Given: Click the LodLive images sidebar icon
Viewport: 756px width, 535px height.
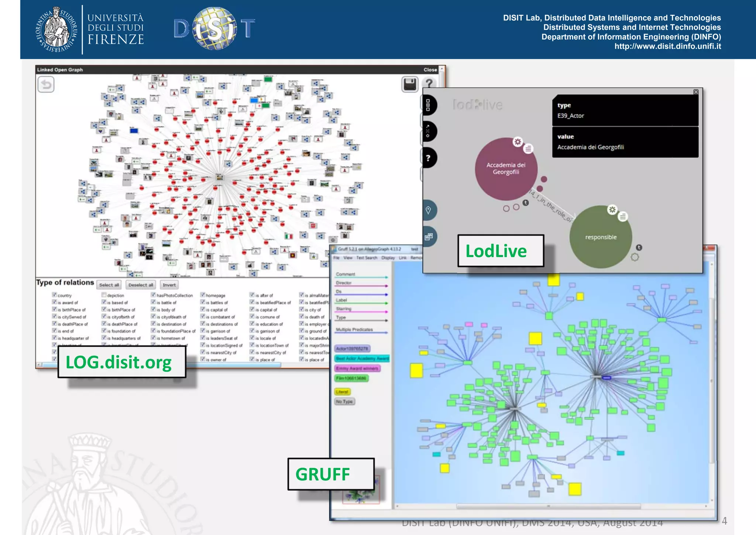Looking at the screenshot, I should click(429, 236).
